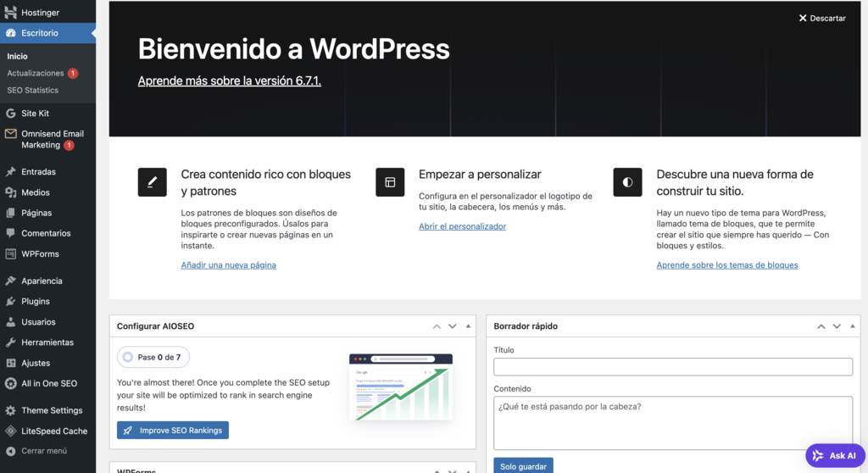Click the Hostinger logo icon in sidebar
The width and height of the screenshot is (868, 473).
coord(10,12)
